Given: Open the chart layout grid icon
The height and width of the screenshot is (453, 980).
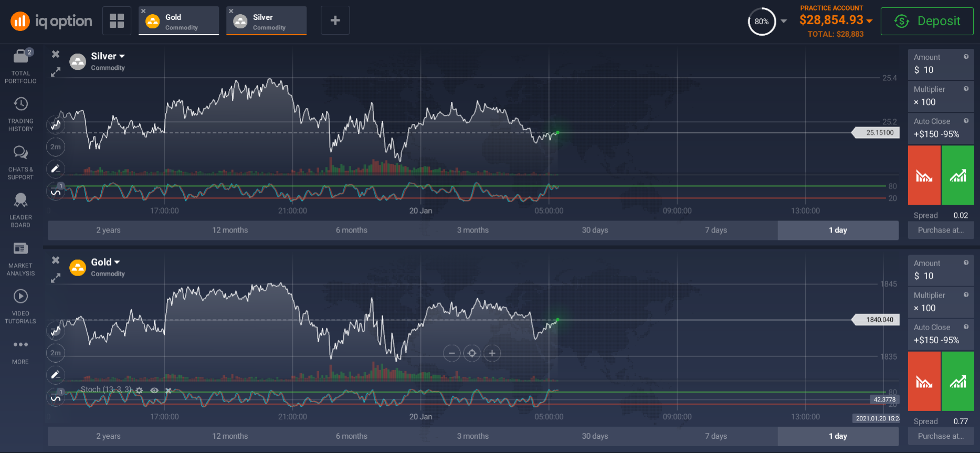Looking at the screenshot, I should [117, 21].
